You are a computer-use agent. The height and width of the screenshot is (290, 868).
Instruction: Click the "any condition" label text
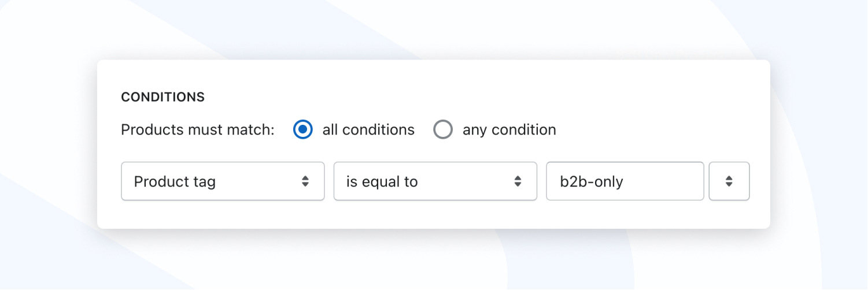[509, 129]
